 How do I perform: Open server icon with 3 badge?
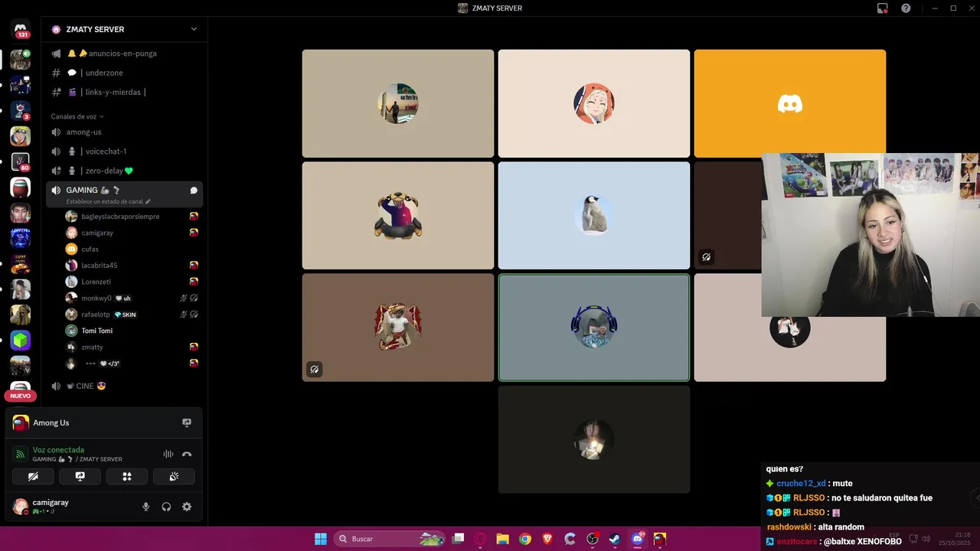tap(21, 110)
